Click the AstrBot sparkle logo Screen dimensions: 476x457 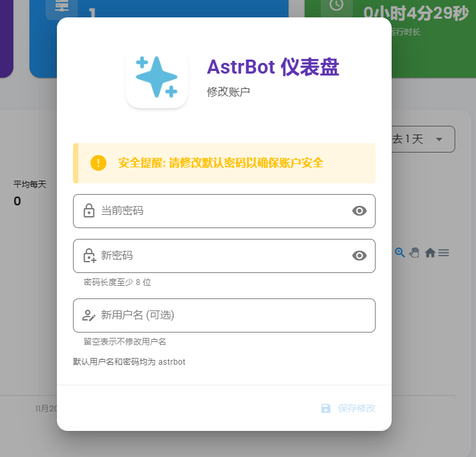157,77
